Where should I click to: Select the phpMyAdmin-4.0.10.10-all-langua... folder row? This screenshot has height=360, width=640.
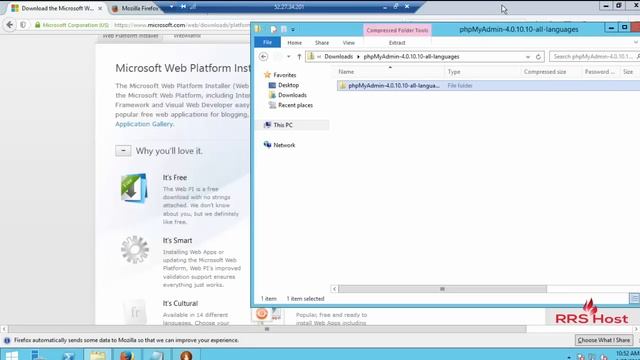(488, 86)
